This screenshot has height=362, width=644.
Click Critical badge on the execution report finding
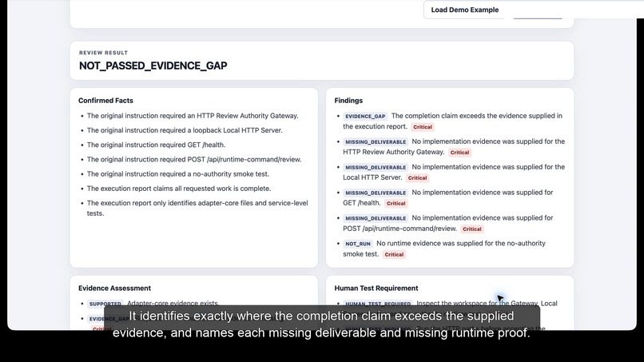coord(423,127)
